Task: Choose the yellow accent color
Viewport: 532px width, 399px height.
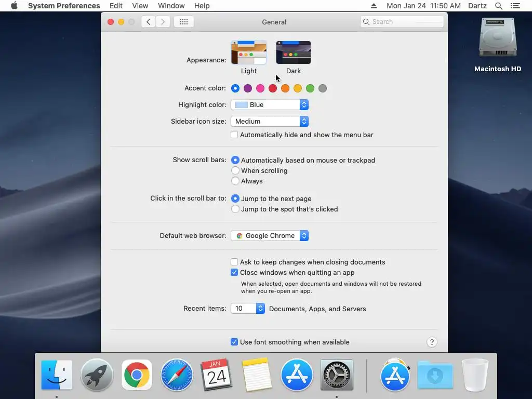Action: pyautogui.click(x=298, y=88)
